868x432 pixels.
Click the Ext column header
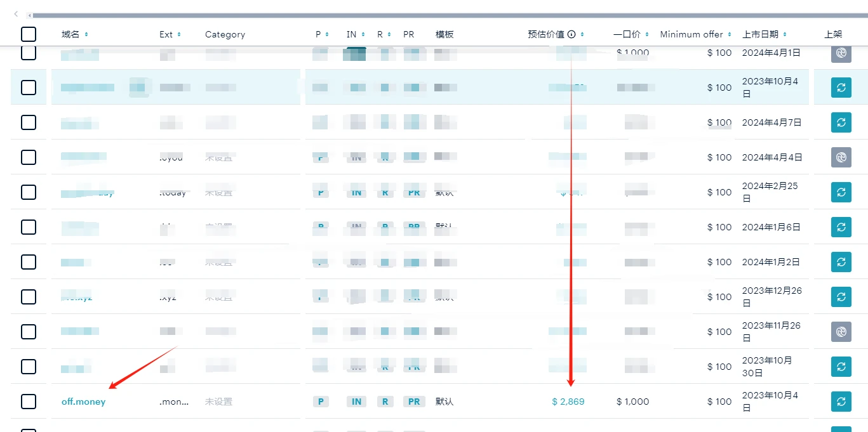click(166, 34)
